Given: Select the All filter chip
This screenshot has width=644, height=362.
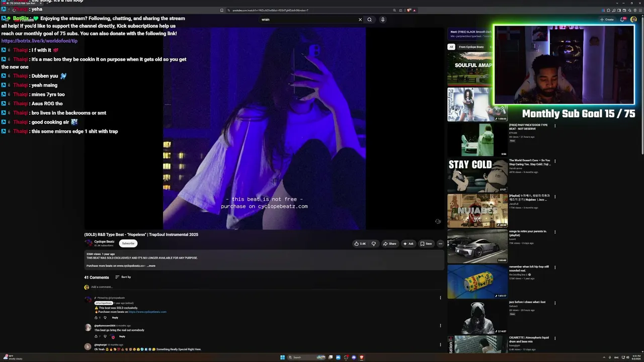Looking at the screenshot, I should [x=451, y=47].
